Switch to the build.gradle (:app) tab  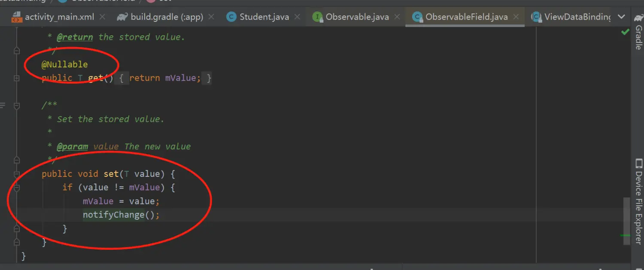167,17
